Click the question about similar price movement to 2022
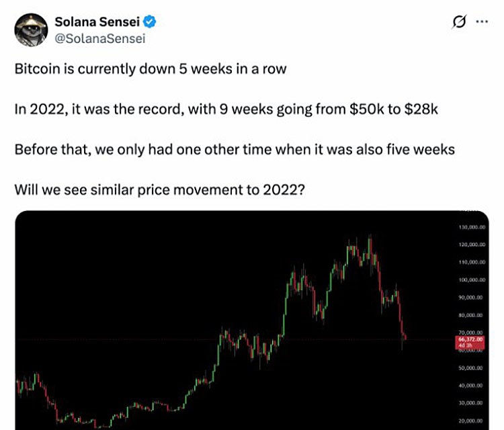The width and height of the screenshot is (504, 430). point(159,190)
